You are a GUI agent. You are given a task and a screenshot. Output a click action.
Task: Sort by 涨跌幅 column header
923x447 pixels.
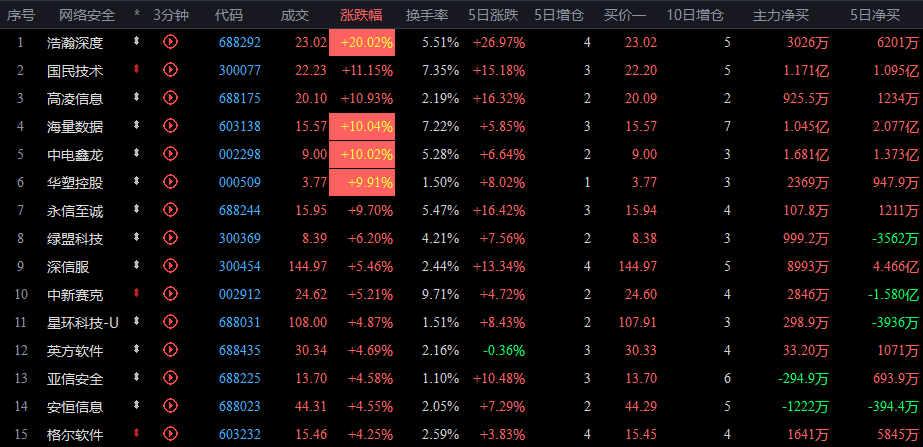click(x=361, y=15)
